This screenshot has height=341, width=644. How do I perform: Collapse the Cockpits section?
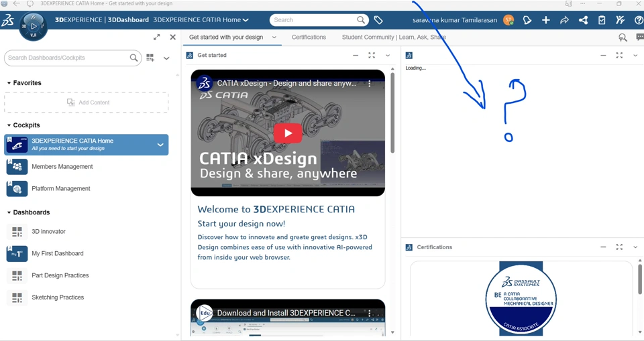coord(9,125)
